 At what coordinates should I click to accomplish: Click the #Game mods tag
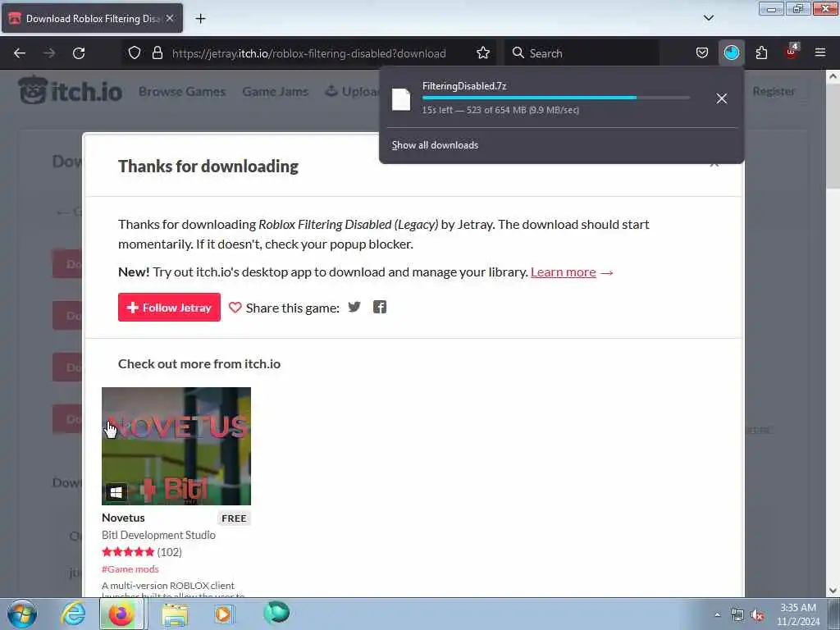130,569
